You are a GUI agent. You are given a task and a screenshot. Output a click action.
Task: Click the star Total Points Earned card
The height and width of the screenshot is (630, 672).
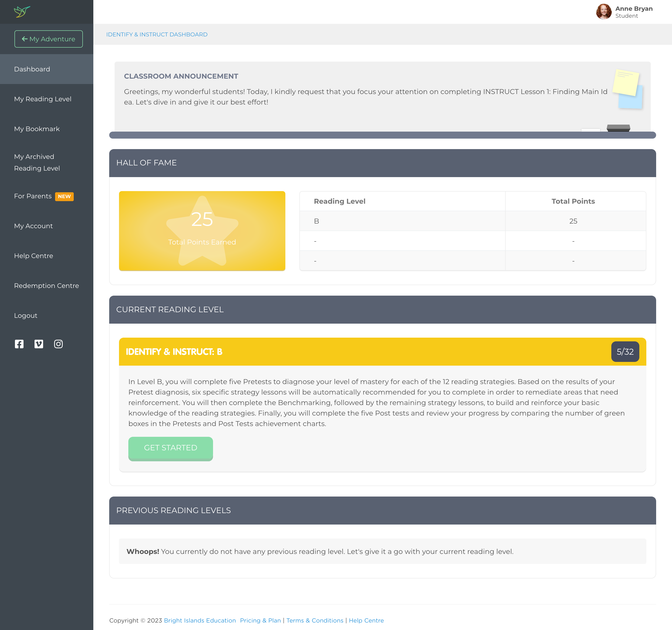[202, 231]
